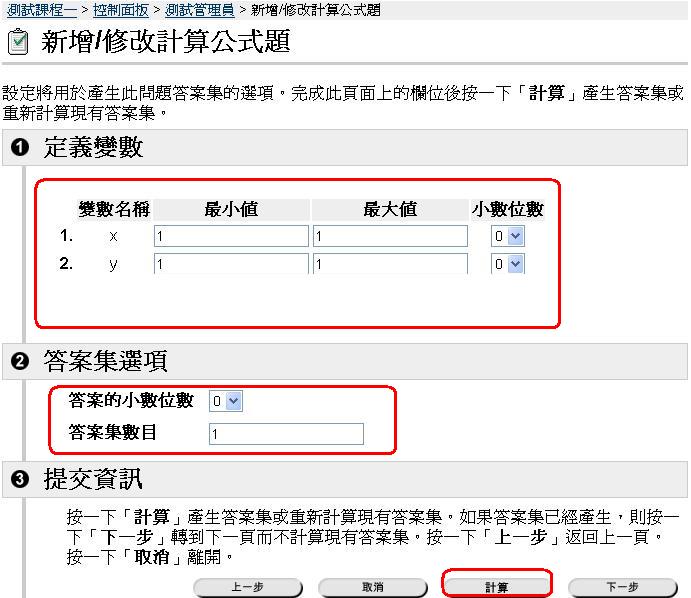691x598 pixels.
Task: Click the 最小值 field for variable x
Action: [231, 236]
